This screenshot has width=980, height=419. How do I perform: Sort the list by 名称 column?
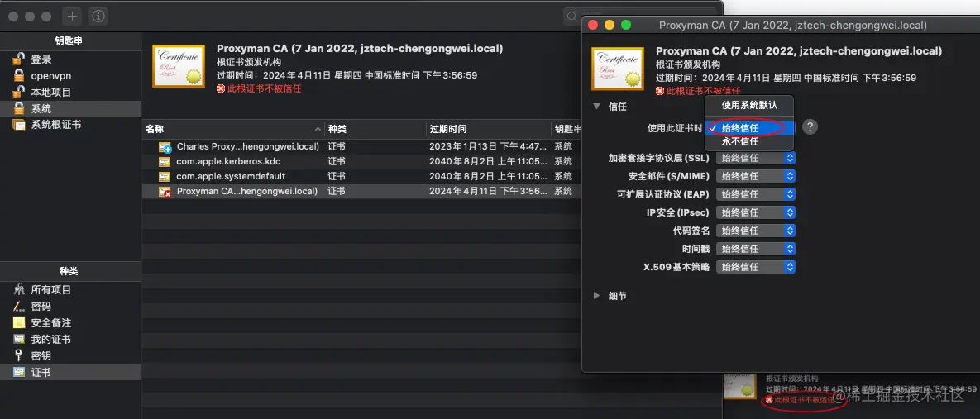click(233, 129)
